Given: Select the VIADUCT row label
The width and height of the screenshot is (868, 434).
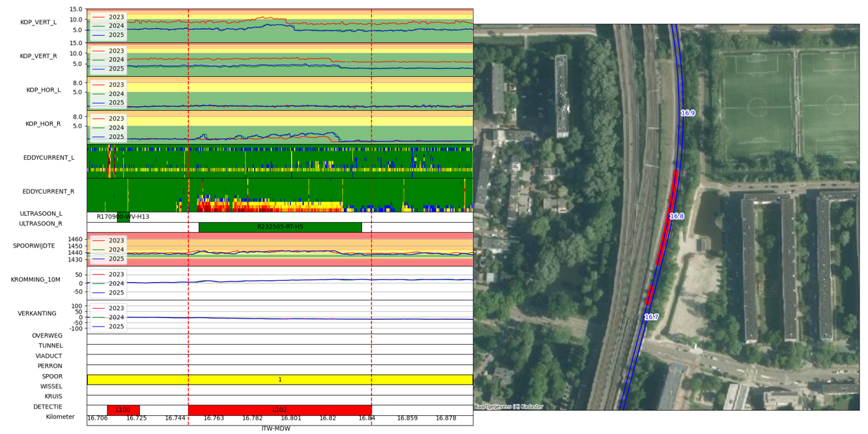Looking at the screenshot, I should 49,356.
